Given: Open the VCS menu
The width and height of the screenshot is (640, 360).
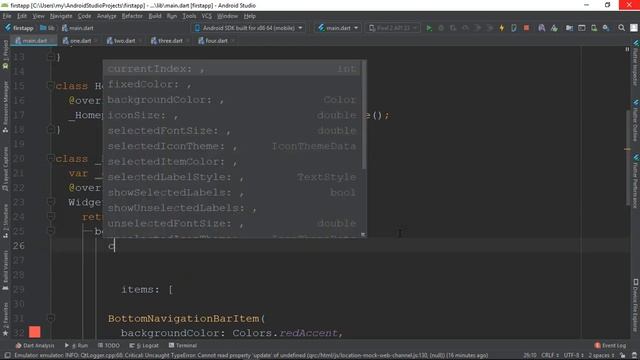Looking at the screenshot, I should click(x=207, y=16).
